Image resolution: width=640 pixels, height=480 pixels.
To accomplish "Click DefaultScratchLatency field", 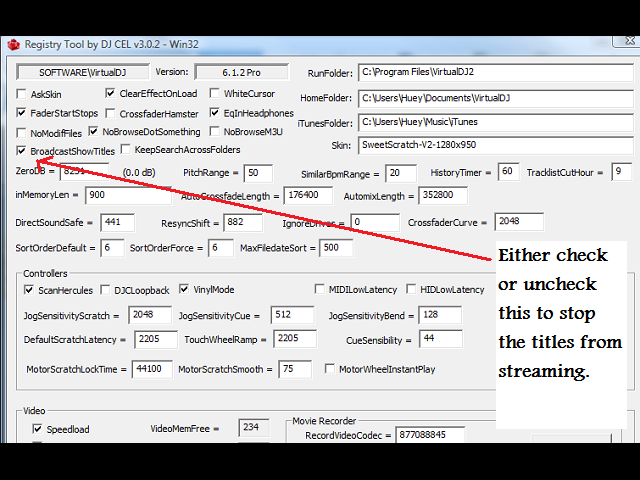I will click(x=156, y=340).
